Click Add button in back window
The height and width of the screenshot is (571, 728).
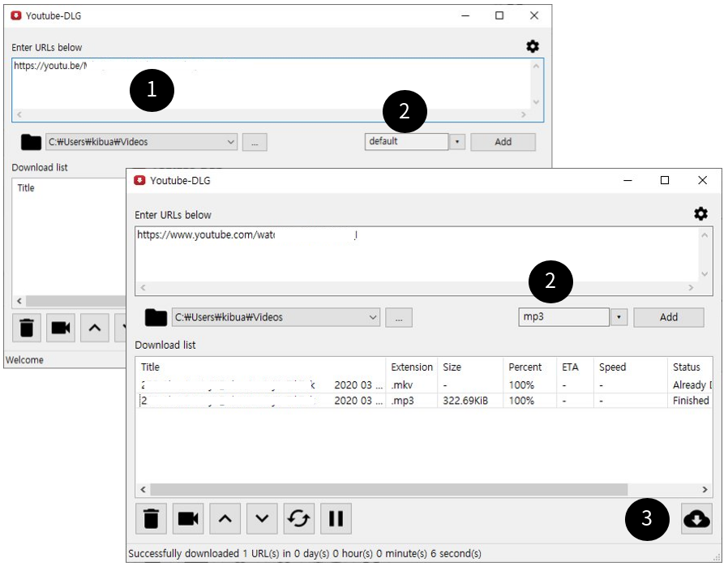503,142
